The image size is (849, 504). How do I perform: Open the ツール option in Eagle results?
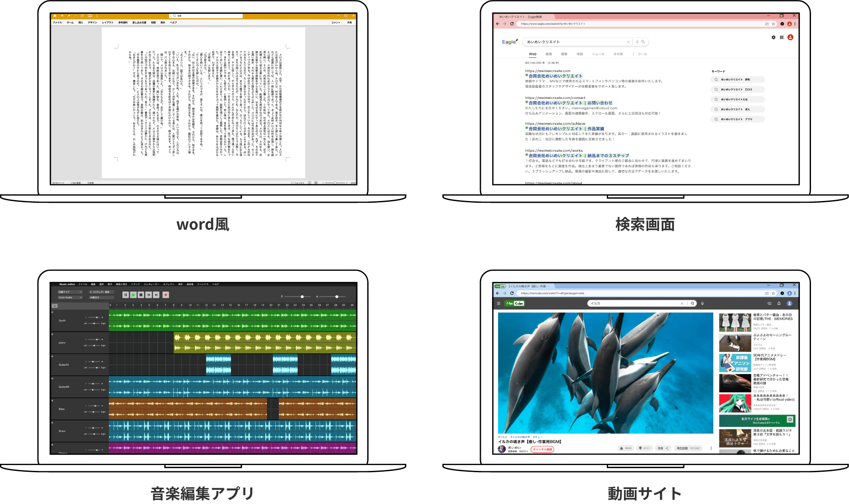click(642, 54)
